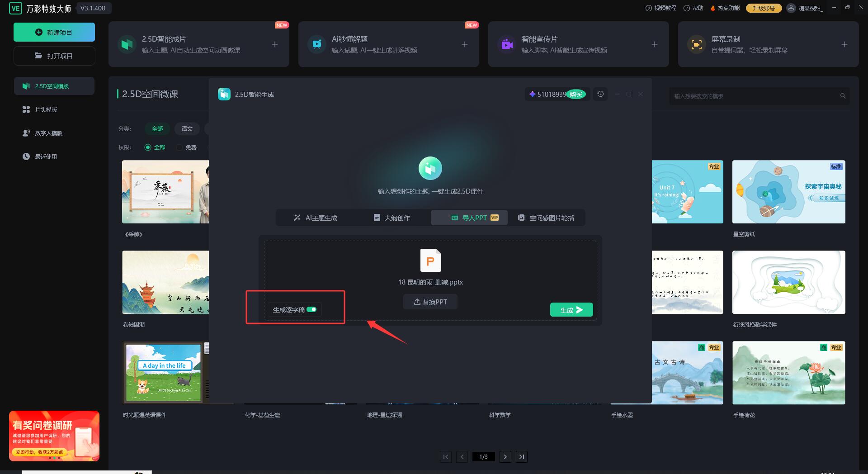Switch to AI主题生成 tab

click(316, 218)
